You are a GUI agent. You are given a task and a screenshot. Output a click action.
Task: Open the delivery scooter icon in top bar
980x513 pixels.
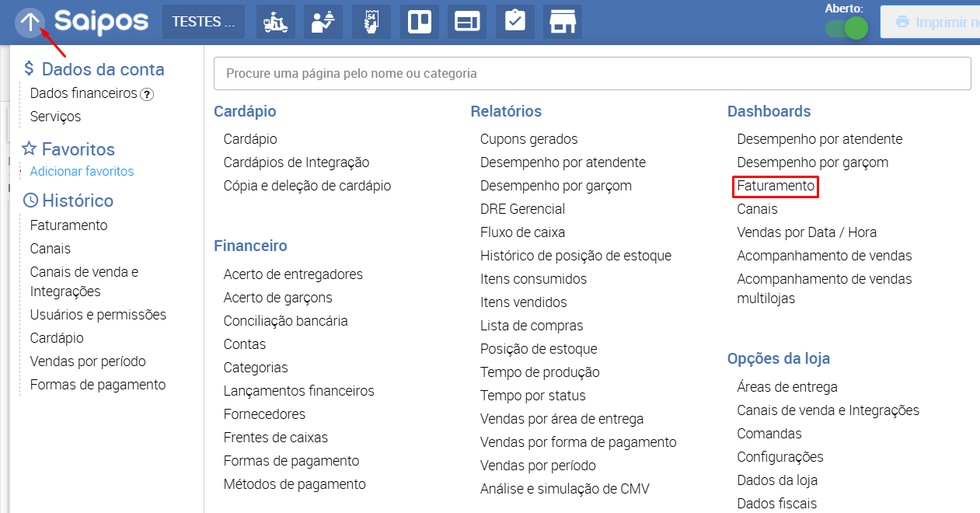(276, 22)
